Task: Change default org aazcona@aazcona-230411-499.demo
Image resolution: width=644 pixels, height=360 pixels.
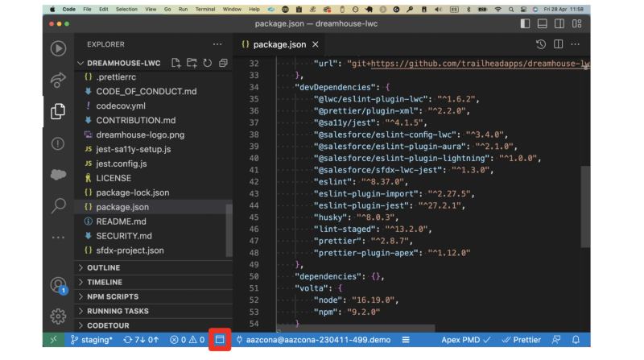Action: (x=313, y=340)
